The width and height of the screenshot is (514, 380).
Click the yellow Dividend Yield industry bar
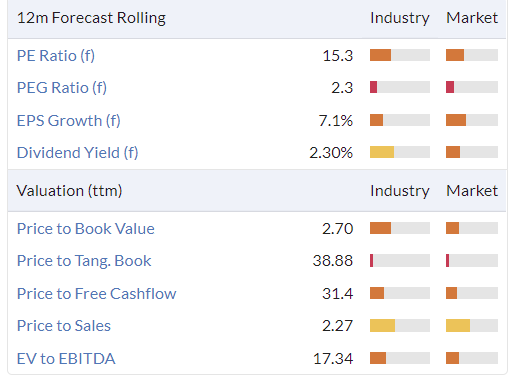click(x=400, y=152)
